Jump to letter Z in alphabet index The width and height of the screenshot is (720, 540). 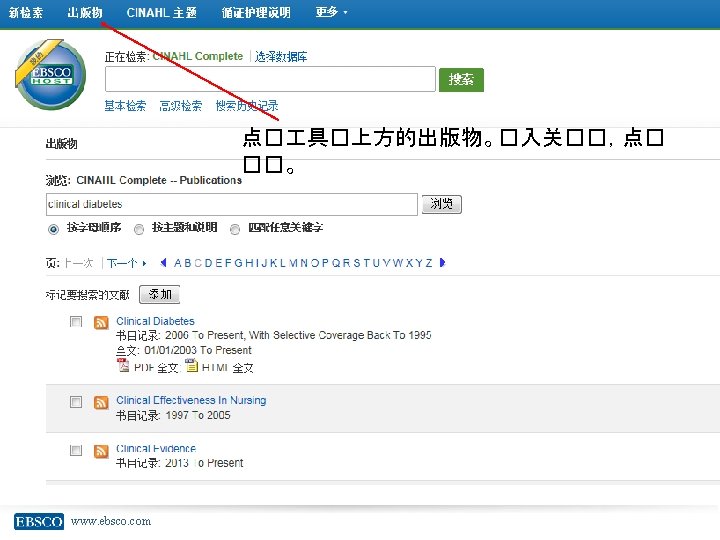(429, 263)
